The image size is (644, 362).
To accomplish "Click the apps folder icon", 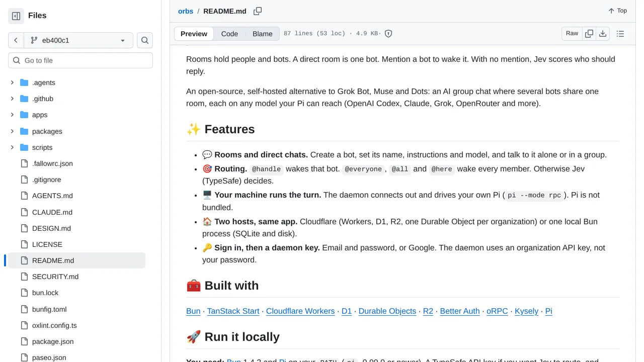I will point(24,115).
